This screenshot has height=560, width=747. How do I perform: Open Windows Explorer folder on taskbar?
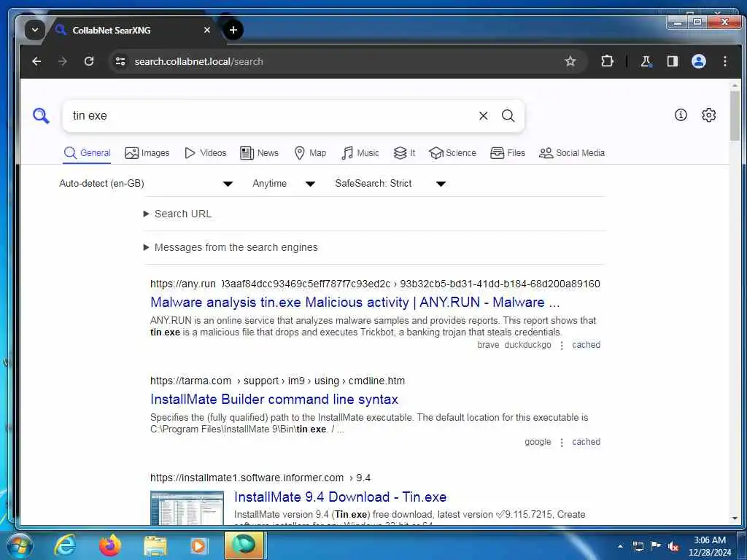click(155, 545)
